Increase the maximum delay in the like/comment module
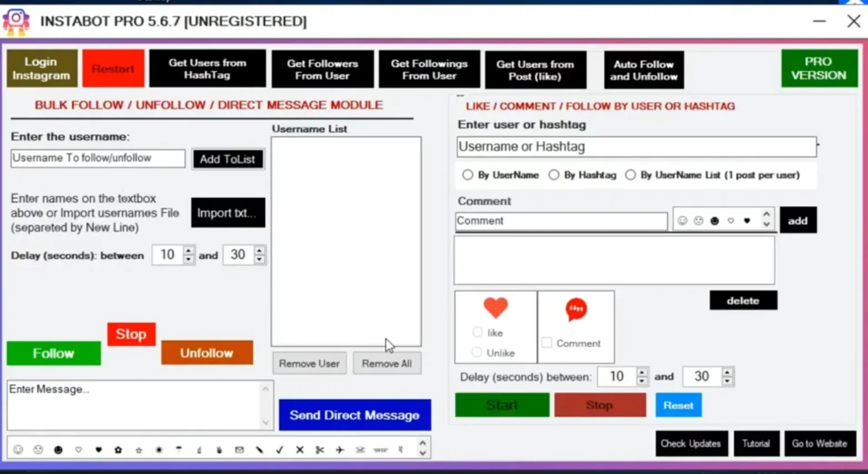Image resolution: width=868 pixels, height=474 pixels. point(727,372)
